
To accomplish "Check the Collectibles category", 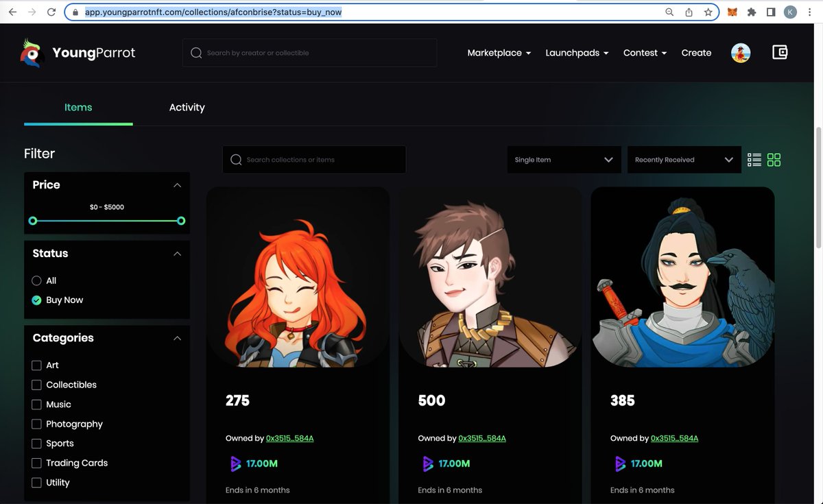I will pos(37,385).
